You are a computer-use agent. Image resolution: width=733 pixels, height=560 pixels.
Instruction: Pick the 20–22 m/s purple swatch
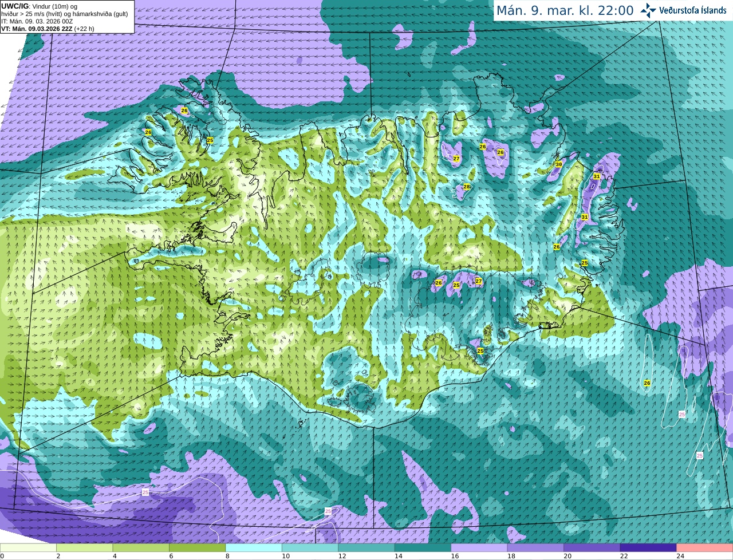(x=592, y=547)
